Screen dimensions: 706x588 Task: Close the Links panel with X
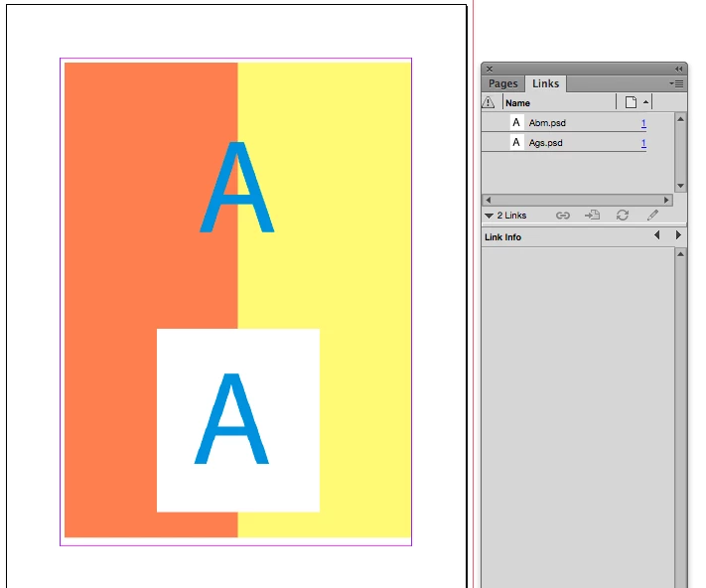pyautogui.click(x=490, y=69)
